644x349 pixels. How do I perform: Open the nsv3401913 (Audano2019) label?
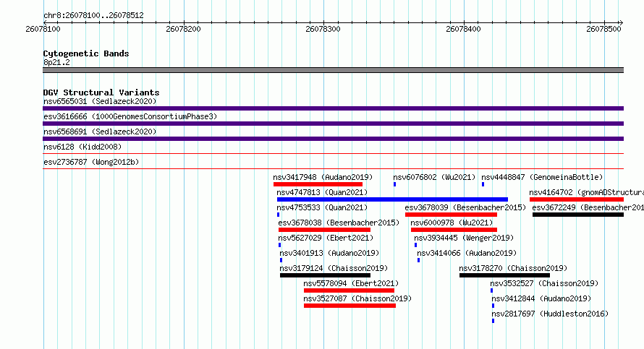329,253
